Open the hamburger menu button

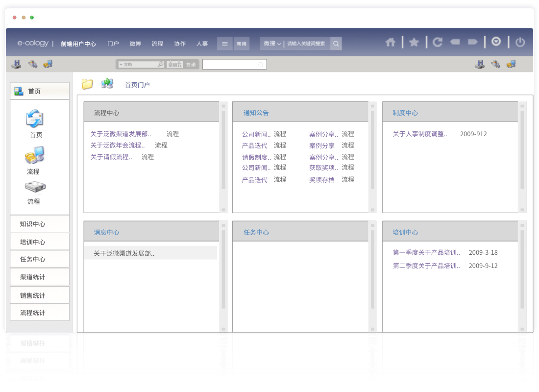225,44
